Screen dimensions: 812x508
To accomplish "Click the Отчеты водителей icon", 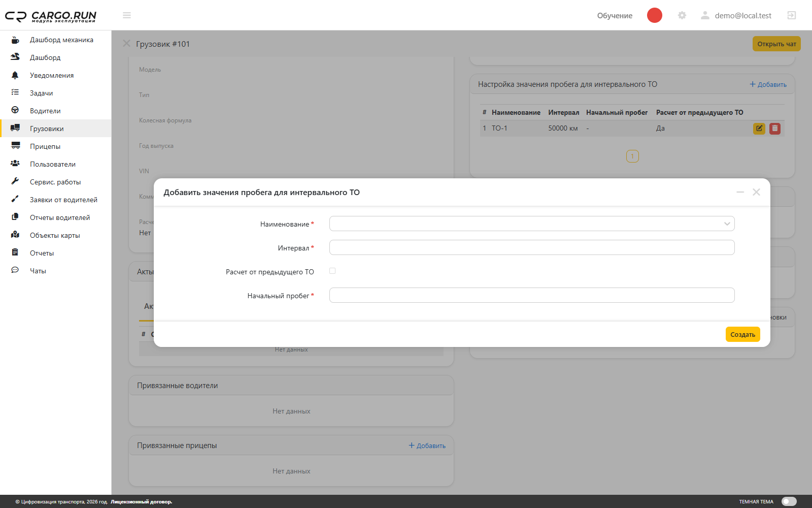I will pyautogui.click(x=15, y=217).
